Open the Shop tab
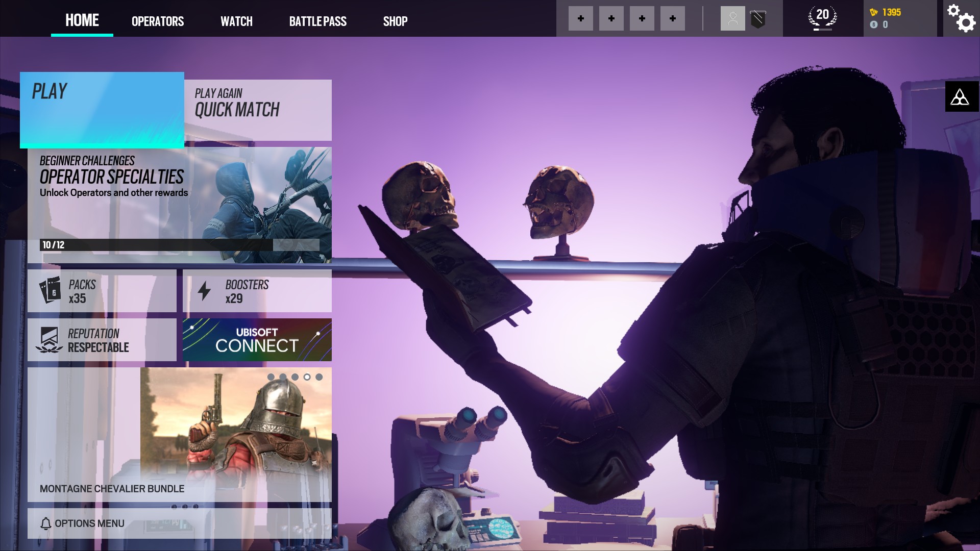Viewport: 980px width, 551px height. pyautogui.click(x=396, y=21)
